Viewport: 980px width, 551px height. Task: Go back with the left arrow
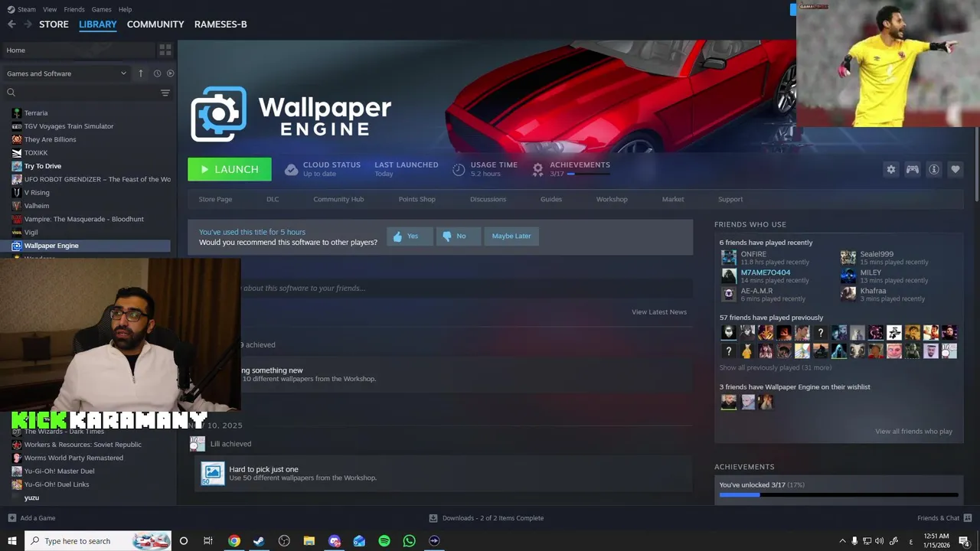coord(11,24)
